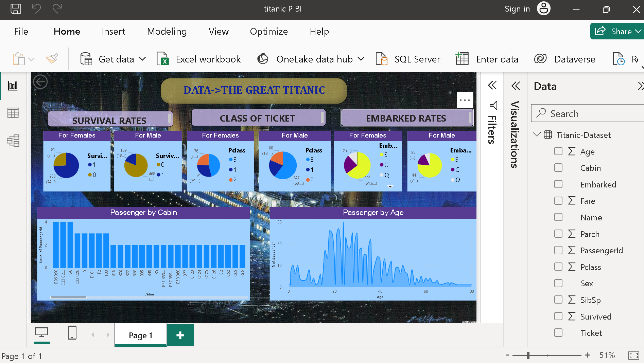Click the Enter data icon
This screenshot has height=363, width=644.
(x=462, y=59)
